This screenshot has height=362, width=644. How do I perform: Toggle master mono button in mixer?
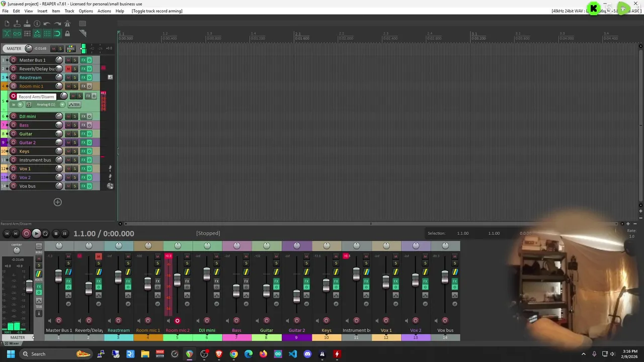pos(39,246)
